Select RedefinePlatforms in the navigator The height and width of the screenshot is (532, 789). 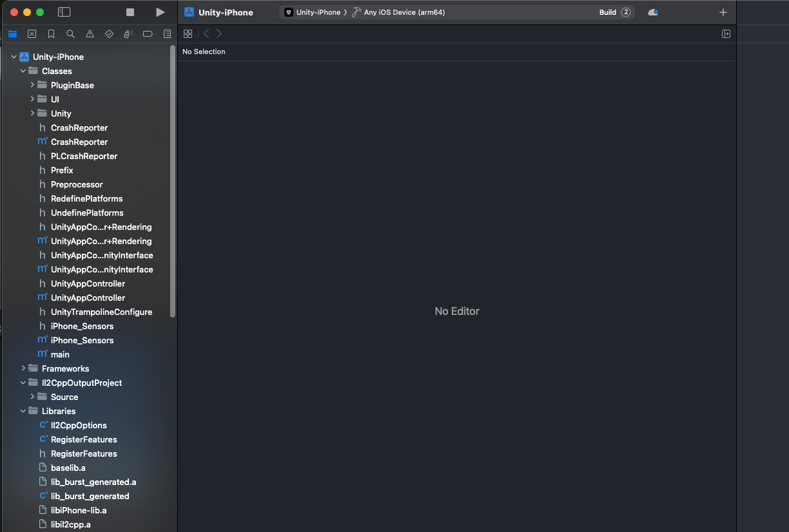click(87, 198)
